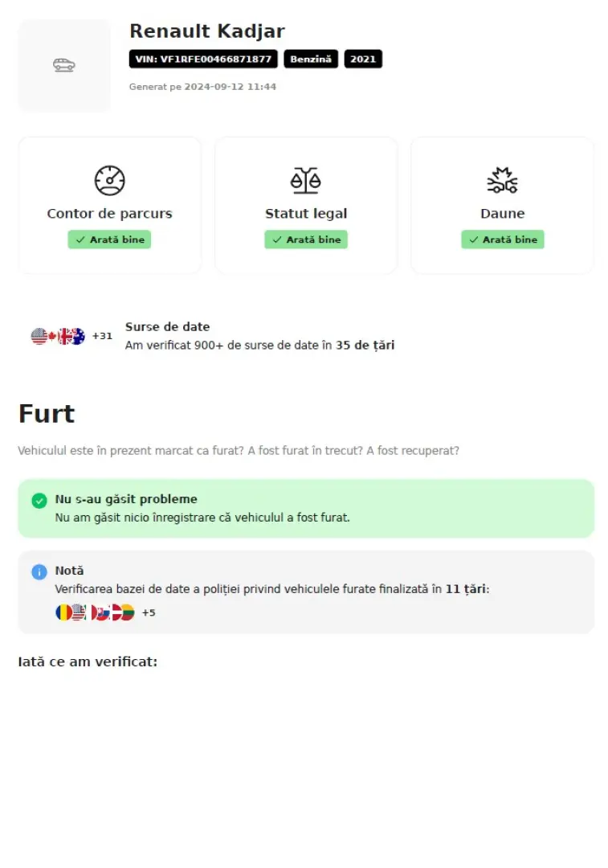Click the Romanian flag in police note
The image size is (608, 868).
pos(63,612)
